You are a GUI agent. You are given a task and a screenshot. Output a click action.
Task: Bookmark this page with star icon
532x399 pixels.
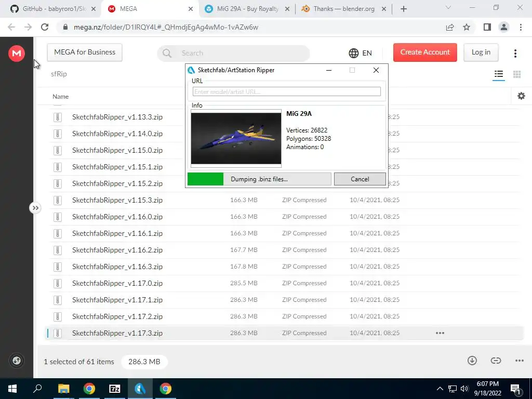(467, 27)
